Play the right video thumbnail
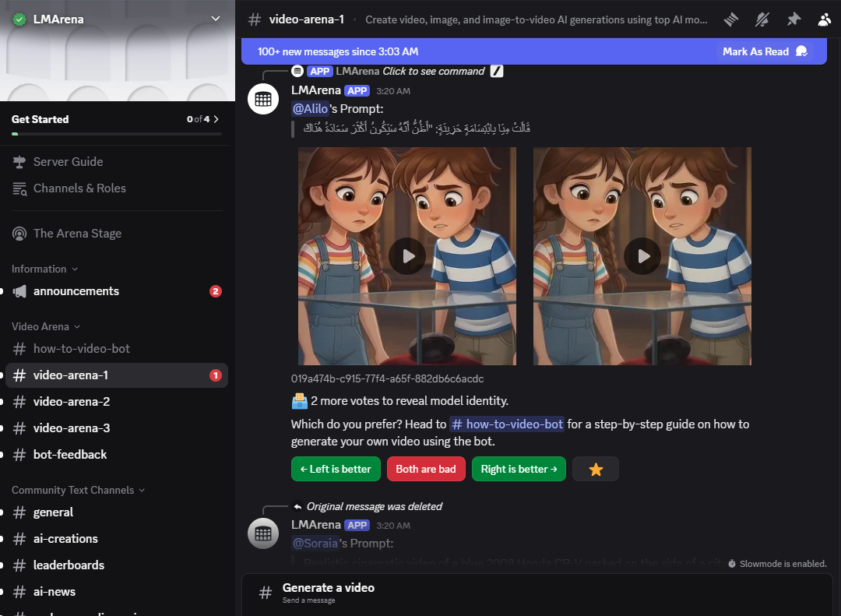The image size is (841, 616). pyautogui.click(x=642, y=256)
